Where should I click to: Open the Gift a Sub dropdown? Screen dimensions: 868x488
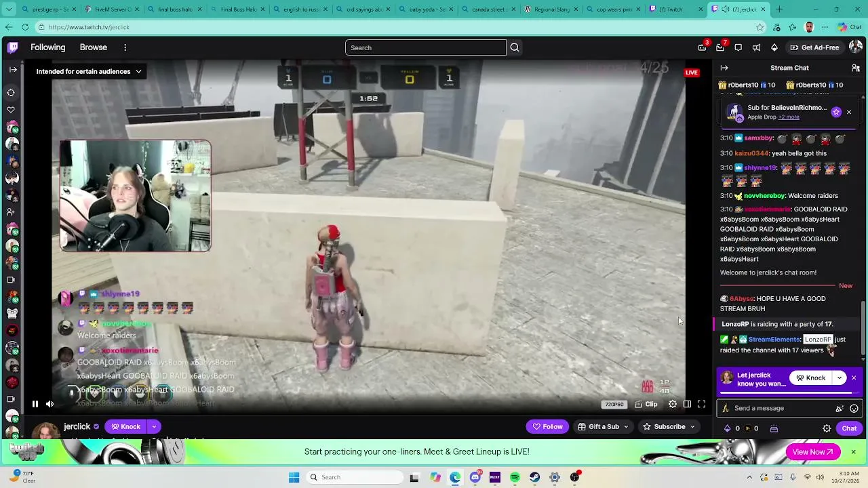pos(603,426)
